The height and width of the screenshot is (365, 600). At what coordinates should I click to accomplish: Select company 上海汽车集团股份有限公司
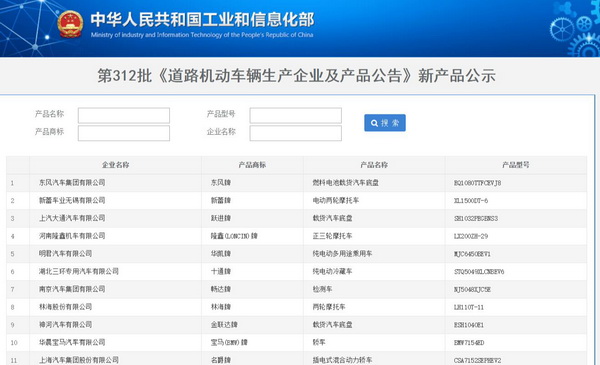(79, 360)
